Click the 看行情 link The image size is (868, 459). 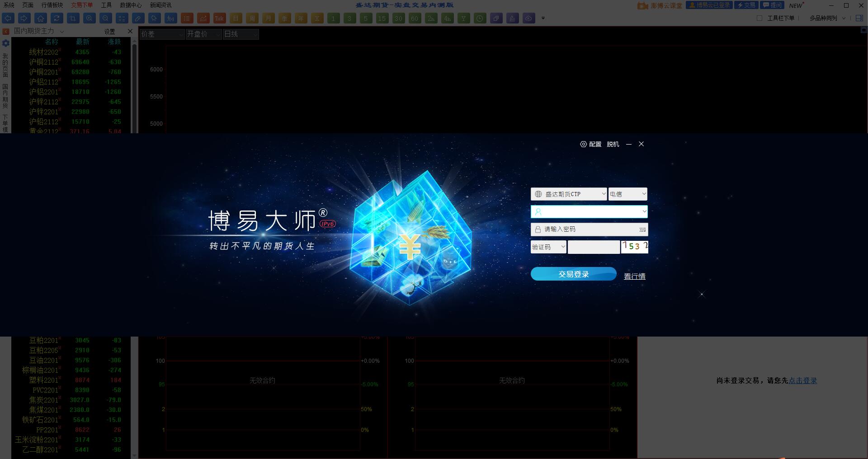[x=635, y=276]
